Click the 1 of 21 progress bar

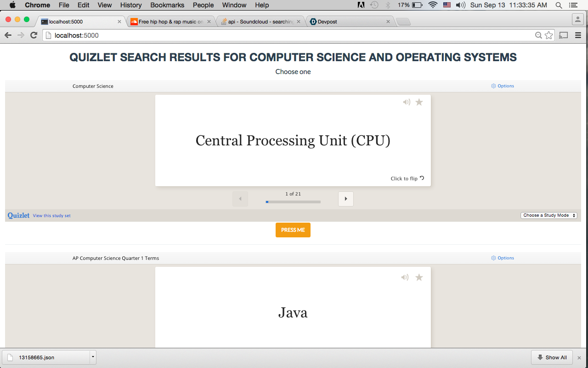tap(293, 202)
